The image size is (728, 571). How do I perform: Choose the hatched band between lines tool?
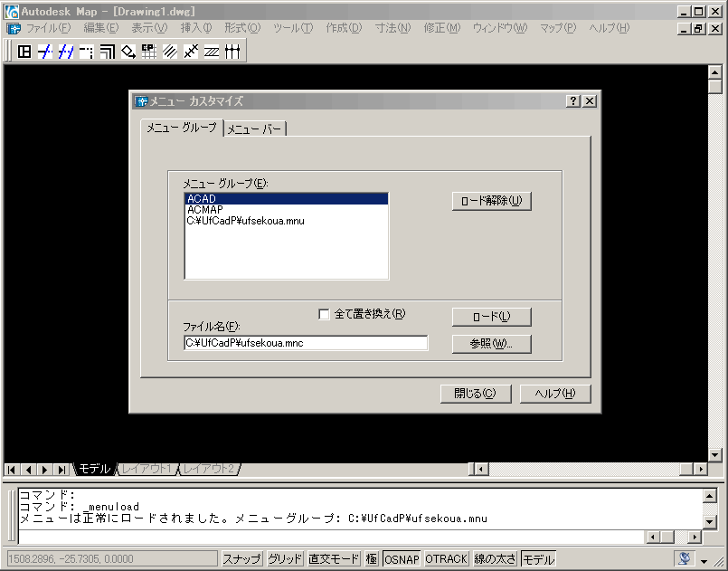click(x=212, y=51)
